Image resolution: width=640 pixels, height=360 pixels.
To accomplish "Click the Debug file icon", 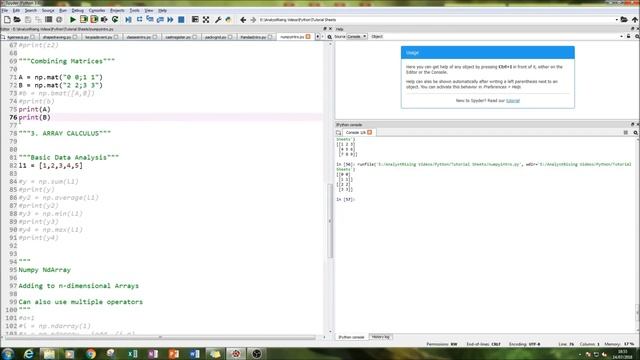I will [129, 20].
